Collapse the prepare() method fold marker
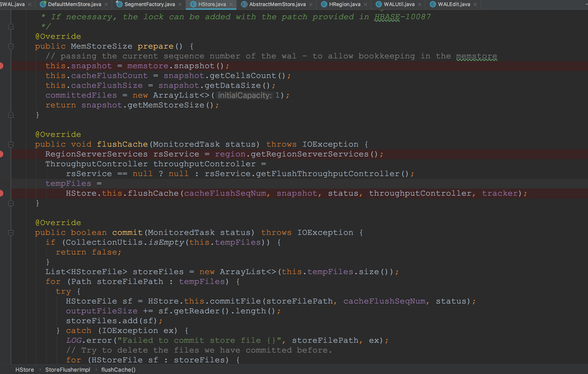This screenshot has height=374, width=588. pyautogui.click(x=11, y=46)
